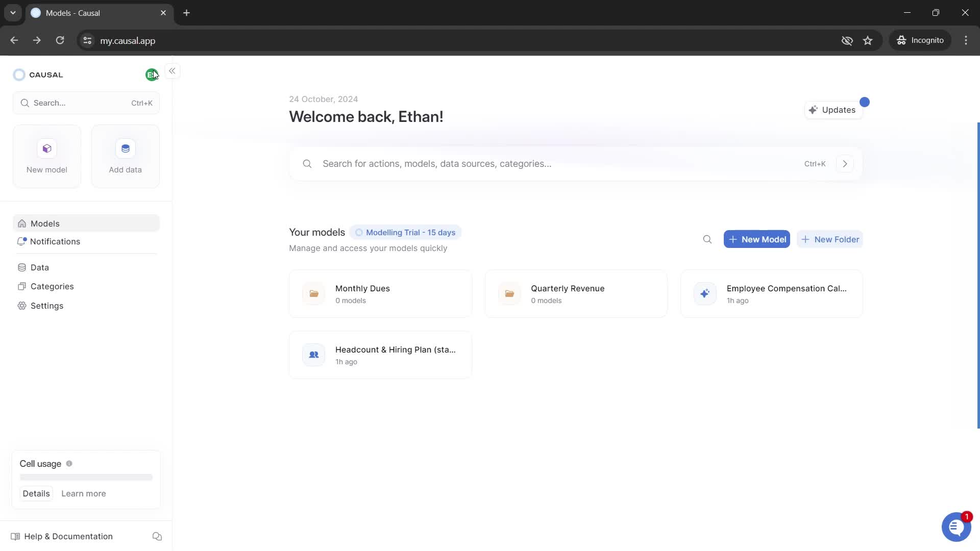Open the Notifications section icon
The image size is (980, 551).
pos(21,241)
